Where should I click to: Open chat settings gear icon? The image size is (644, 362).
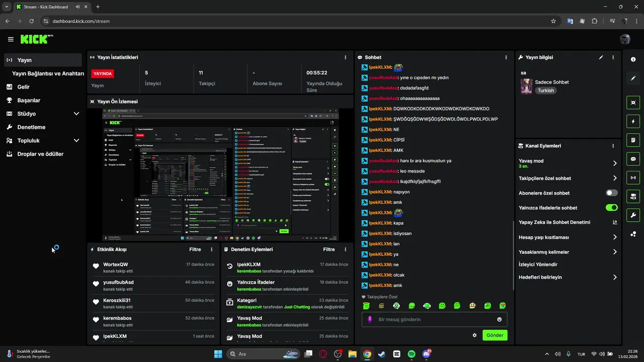[474, 335]
